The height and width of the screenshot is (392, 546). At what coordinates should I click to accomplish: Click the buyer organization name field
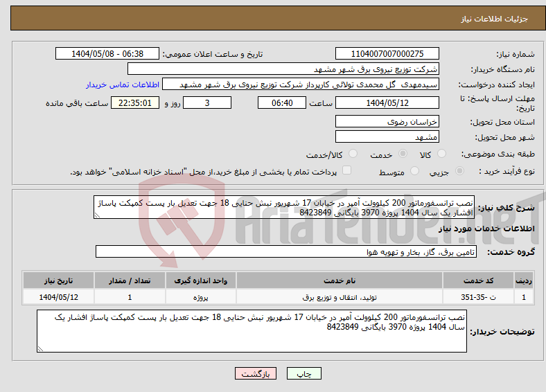[283, 69]
